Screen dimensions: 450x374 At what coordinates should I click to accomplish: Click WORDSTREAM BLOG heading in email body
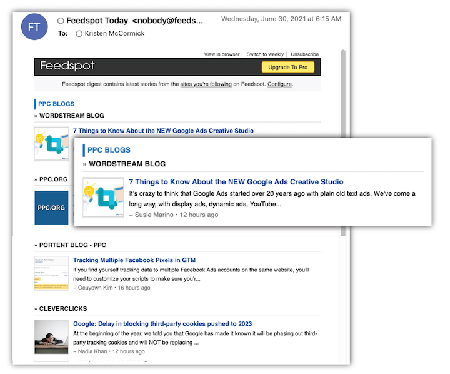72,116
